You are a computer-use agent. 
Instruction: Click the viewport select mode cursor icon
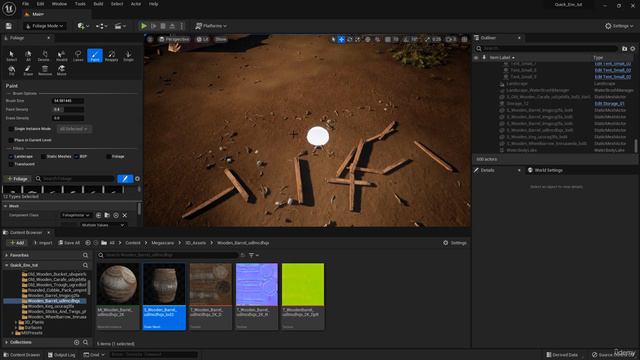[x=333, y=39]
